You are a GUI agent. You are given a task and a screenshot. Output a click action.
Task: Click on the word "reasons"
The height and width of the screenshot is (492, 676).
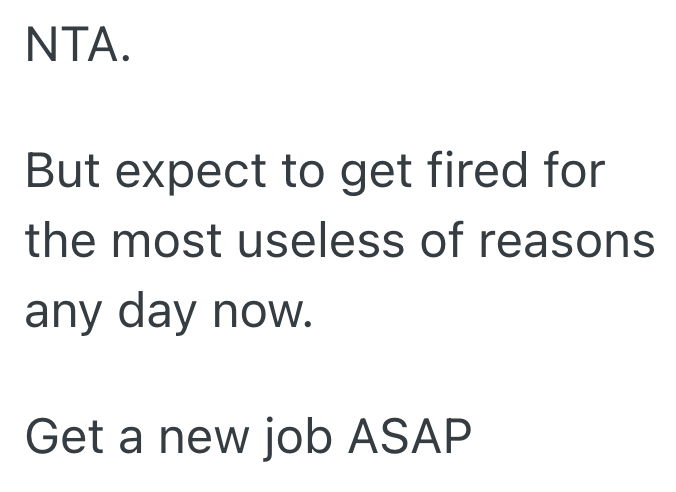click(567, 243)
